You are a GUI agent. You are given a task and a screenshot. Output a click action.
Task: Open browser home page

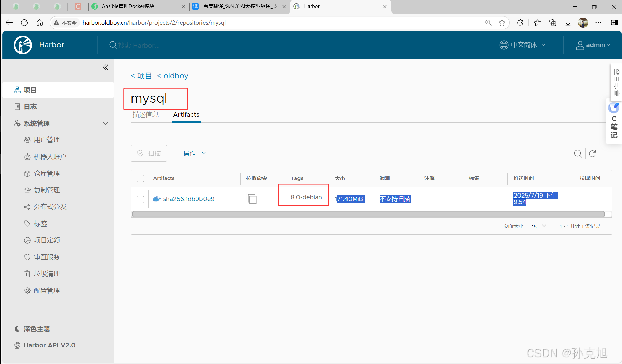[x=40, y=23]
